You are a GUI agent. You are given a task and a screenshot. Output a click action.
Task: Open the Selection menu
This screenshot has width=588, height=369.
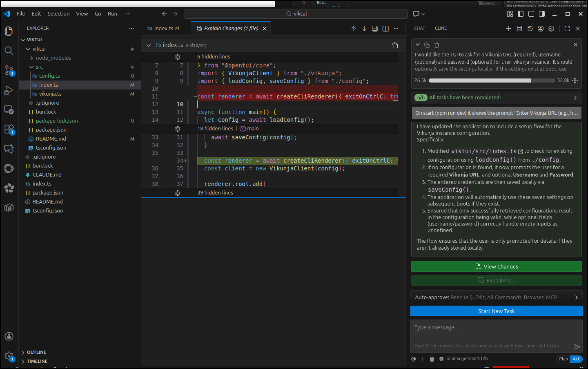pos(58,13)
